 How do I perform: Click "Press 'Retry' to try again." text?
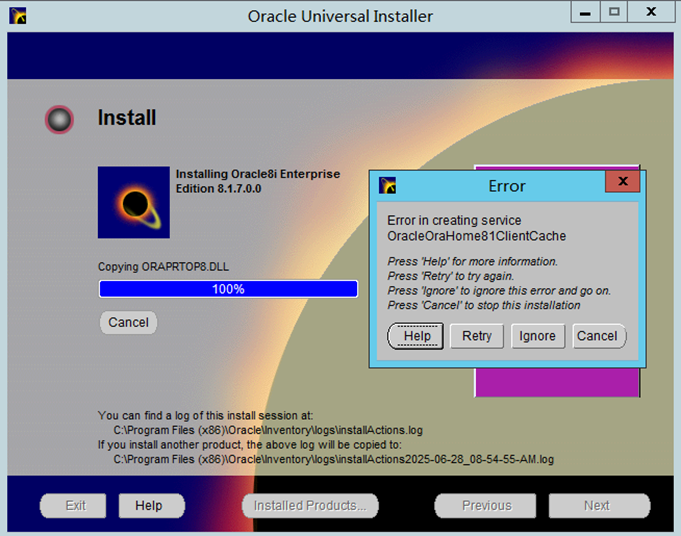(451, 276)
